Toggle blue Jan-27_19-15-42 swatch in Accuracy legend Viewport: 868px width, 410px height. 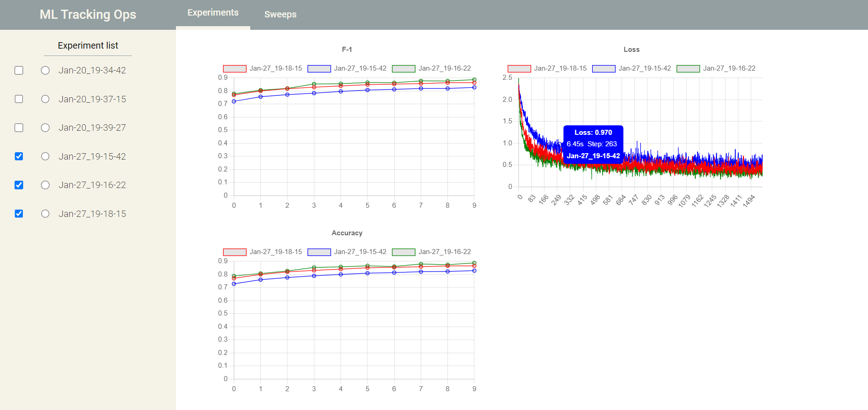pyautogui.click(x=319, y=252)
